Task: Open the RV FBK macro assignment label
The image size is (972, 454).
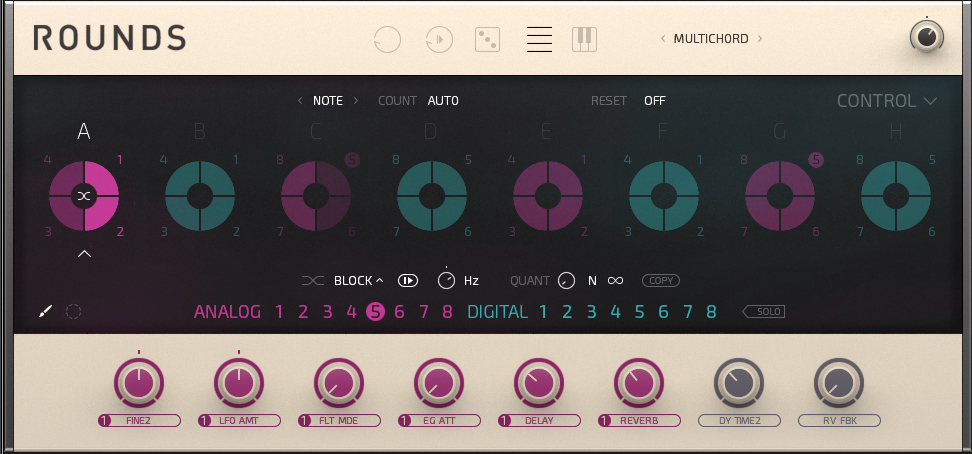Action: point(839,421)
